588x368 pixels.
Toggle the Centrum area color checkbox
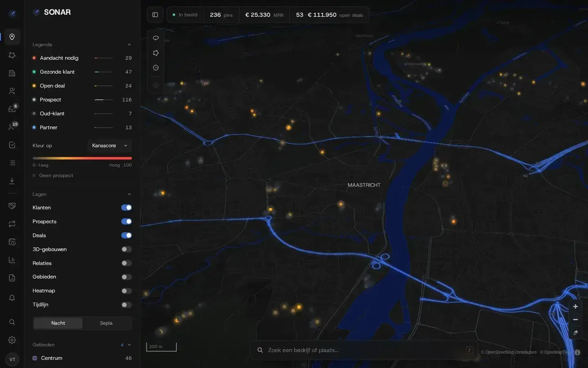[x=35, y=358]
